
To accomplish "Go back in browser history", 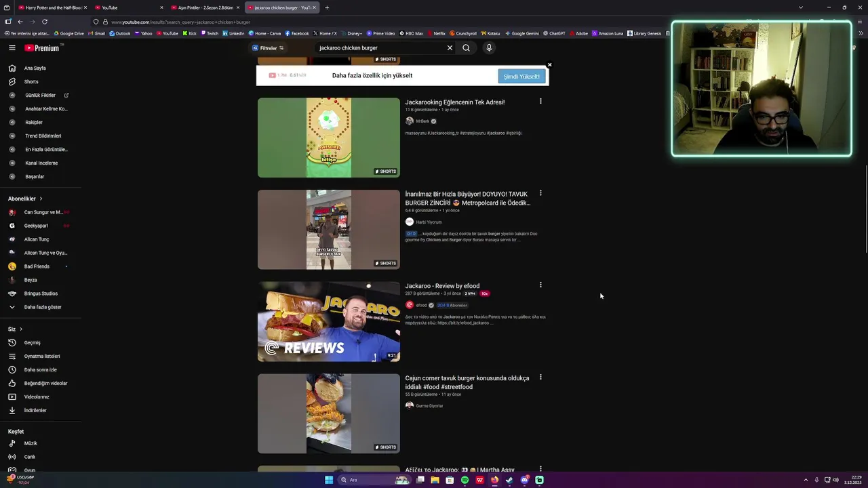I will (x=20, y=22).
